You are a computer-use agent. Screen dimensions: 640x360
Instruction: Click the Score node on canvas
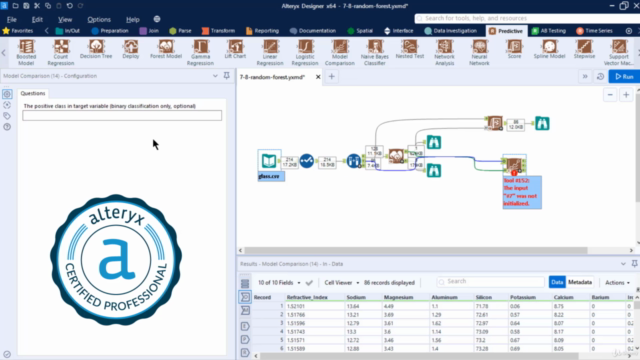pyautogui.click(x=495, y=123)
